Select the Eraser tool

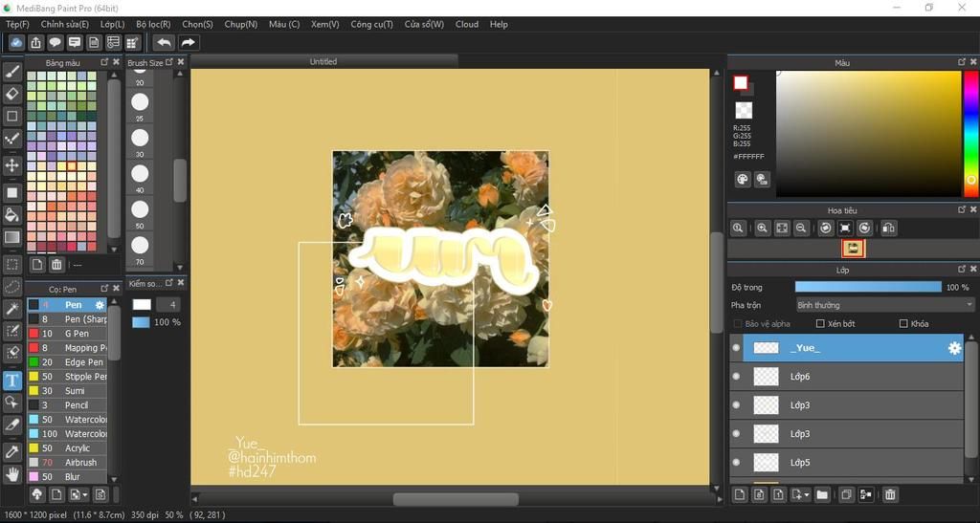(x=11, y=94)
